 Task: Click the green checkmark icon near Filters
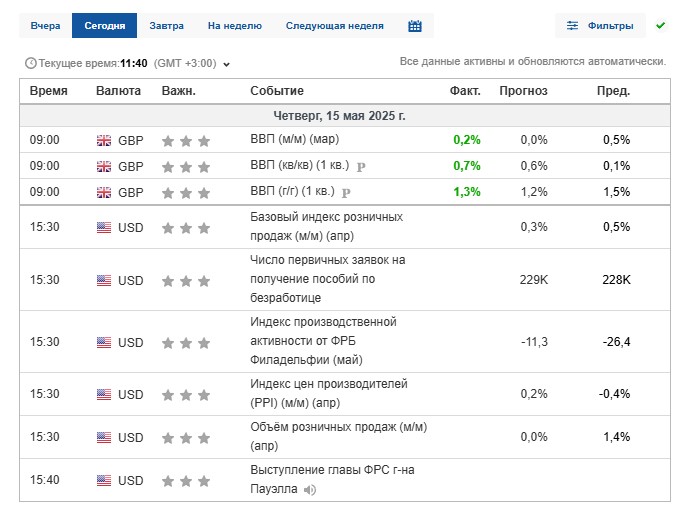click(x=660, y=25)
